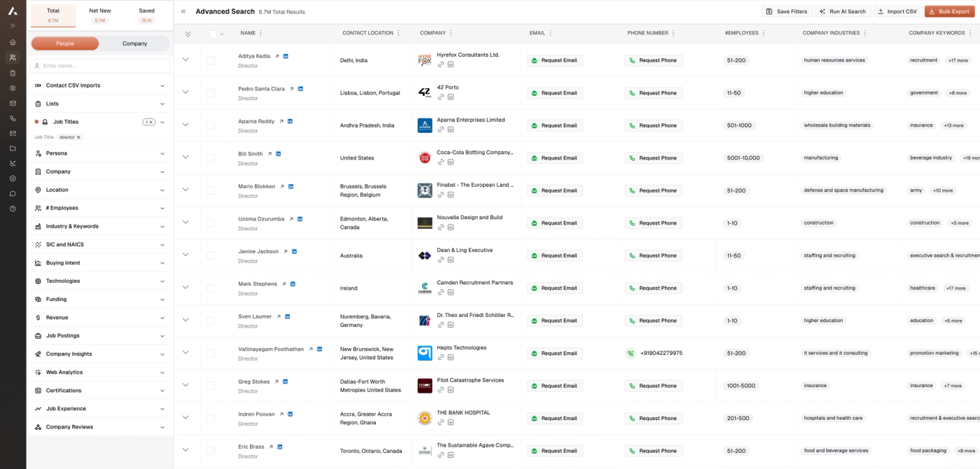Expand the Contact CSV Imports filter

[x=99, y=85]
